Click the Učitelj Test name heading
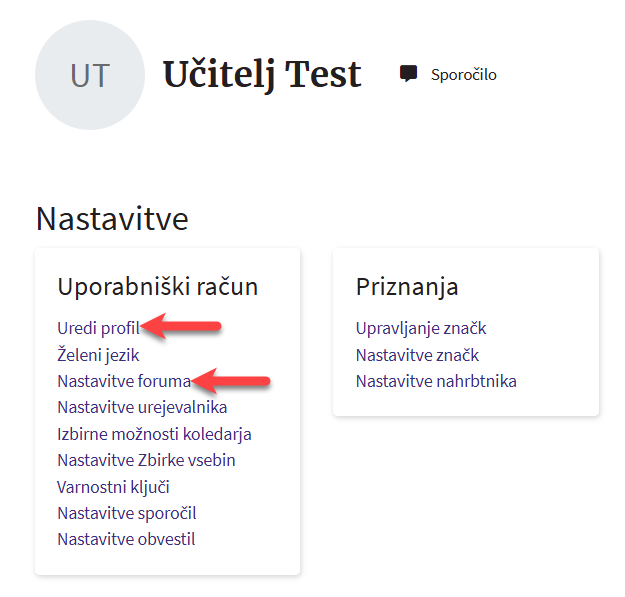 pyautogui.click(x=261, y=74)
